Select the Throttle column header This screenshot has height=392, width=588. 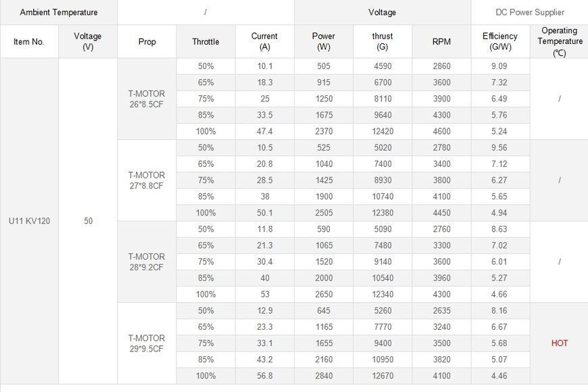206,41
